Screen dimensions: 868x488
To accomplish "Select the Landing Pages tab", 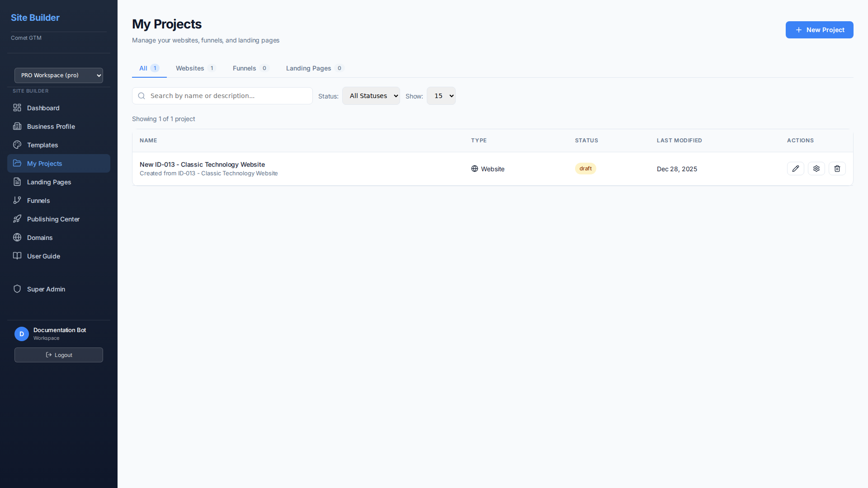I will pos(308,68).
